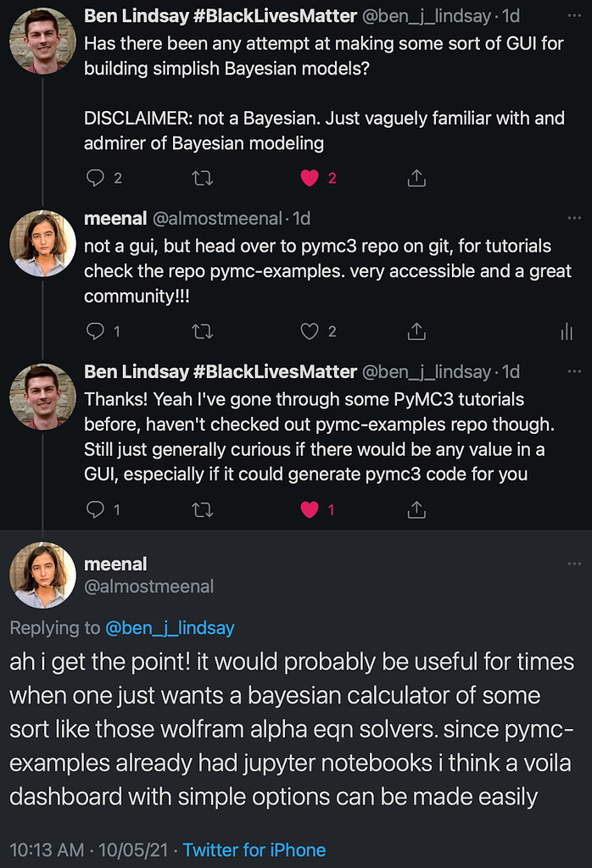Viewport: 592px width, 868px height.
Task: Reply to meenal's pymc3 repo tweet
Action: click(x=96, y=331)
